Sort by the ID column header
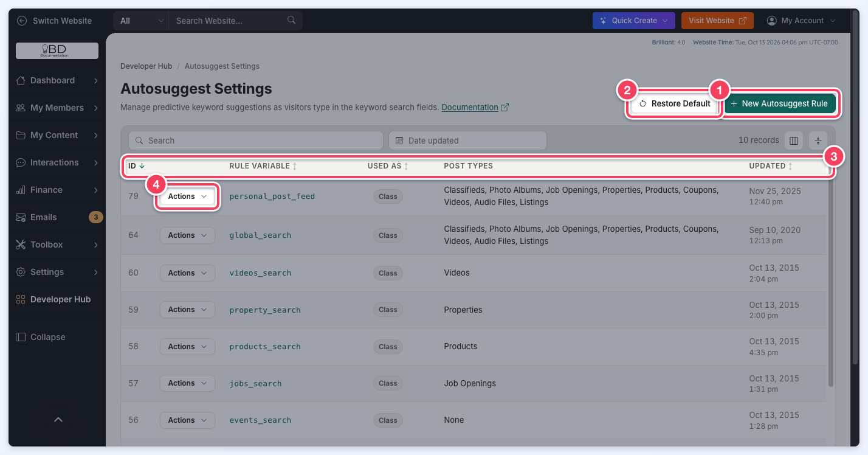868x455 pixels. pos(136,165)
